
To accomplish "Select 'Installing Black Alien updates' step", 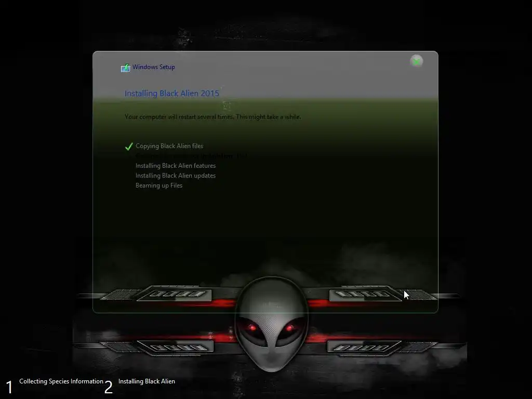I will (x=176, y=176).
